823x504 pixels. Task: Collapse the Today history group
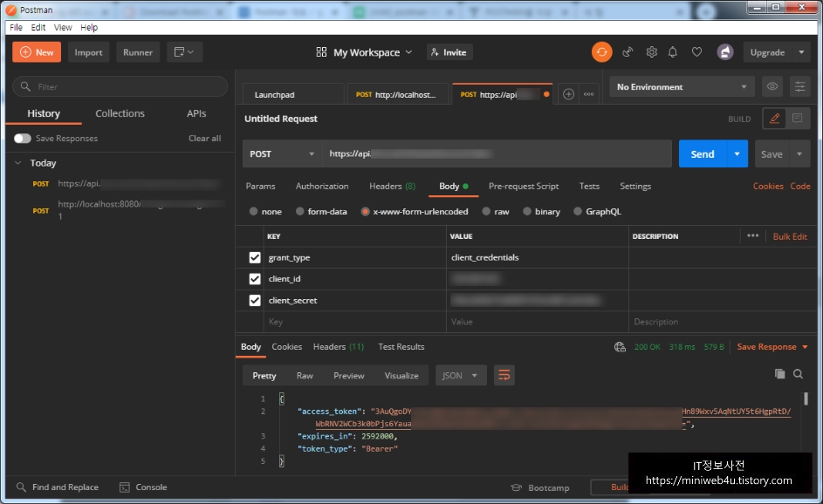(17, 162)
